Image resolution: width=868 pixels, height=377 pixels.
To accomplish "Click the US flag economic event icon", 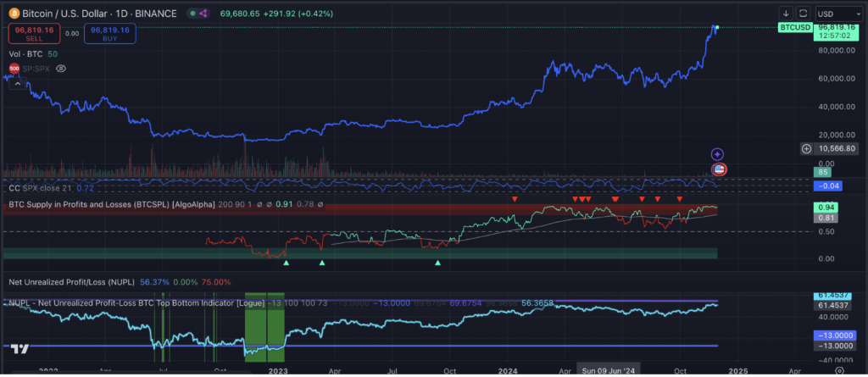I will (719, 169).
